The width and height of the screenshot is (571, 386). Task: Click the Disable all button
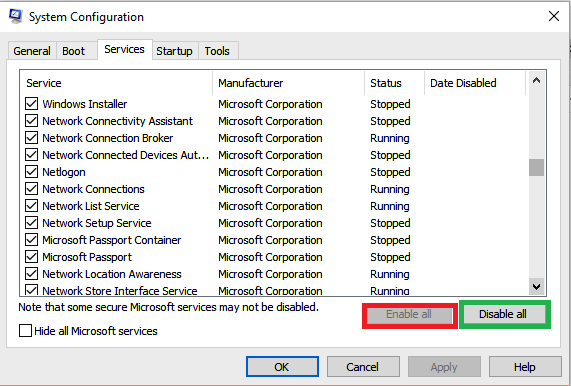pos(503,314)
